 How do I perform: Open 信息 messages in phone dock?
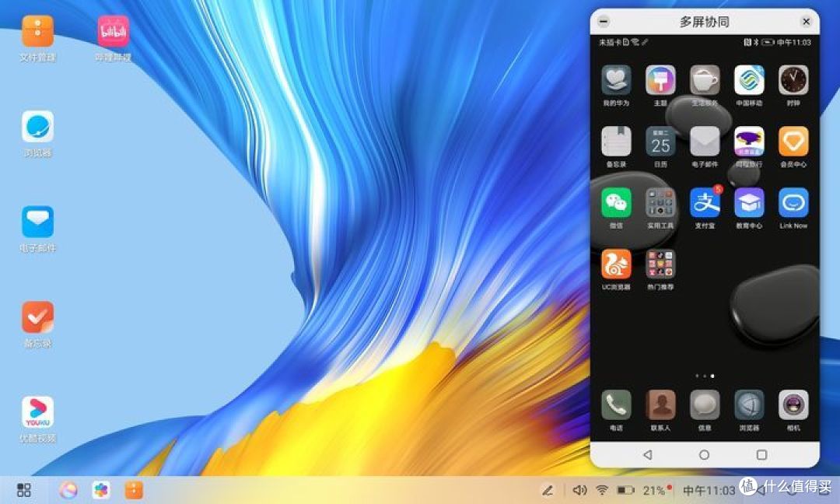tap(705, 405)
